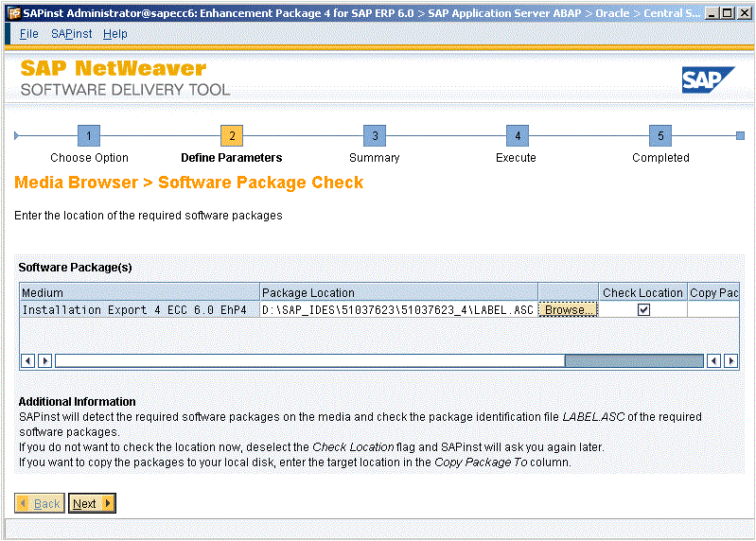Open the SAPinst menu
This screenshot has width=756, height=541.
point(70,34)
